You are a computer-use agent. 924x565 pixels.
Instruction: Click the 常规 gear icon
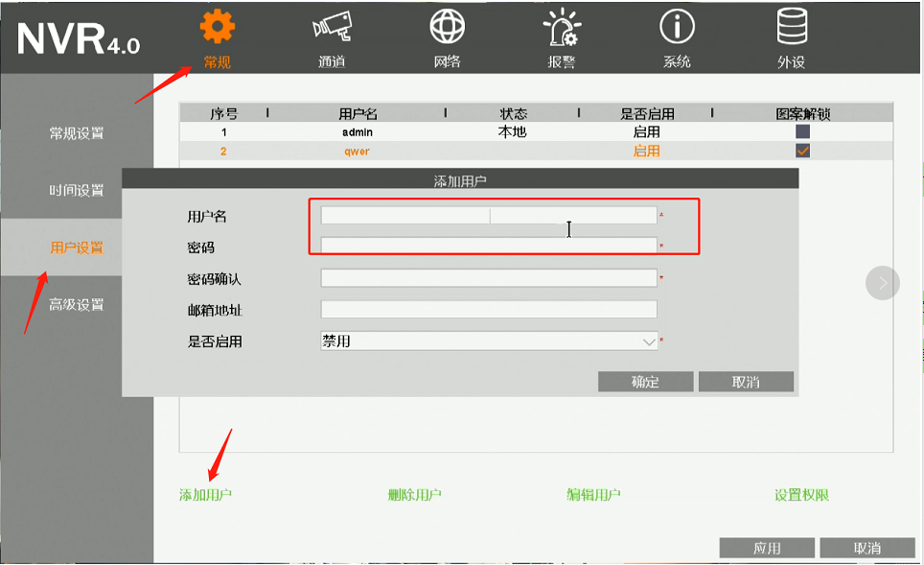click(217, 27)
